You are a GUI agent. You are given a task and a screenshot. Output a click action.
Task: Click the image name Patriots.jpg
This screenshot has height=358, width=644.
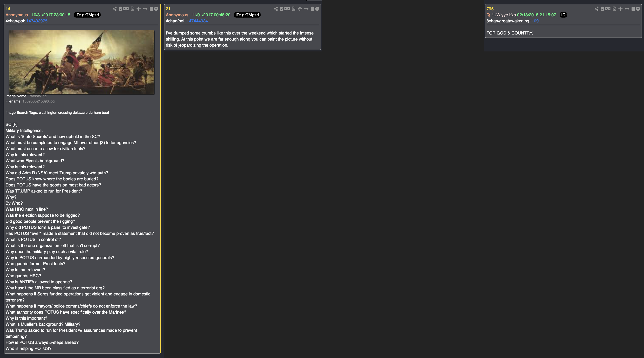coord(37,96)
